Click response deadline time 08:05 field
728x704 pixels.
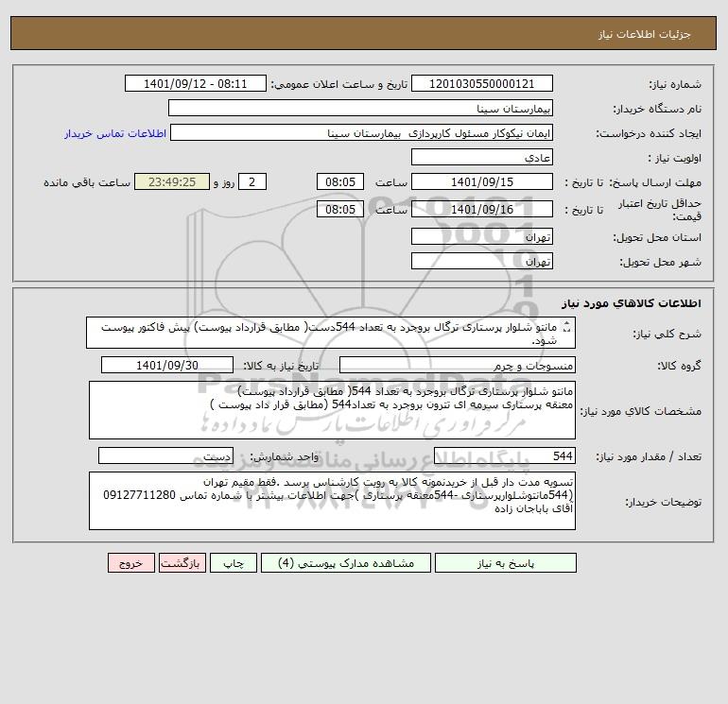(x=340, y=182)
